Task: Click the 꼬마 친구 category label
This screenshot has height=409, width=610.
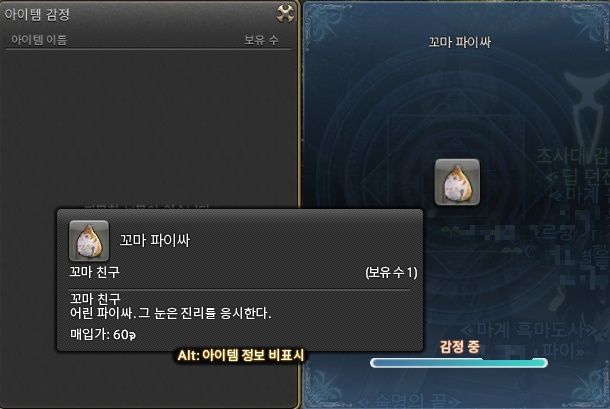Action: [x=95, y=272]
